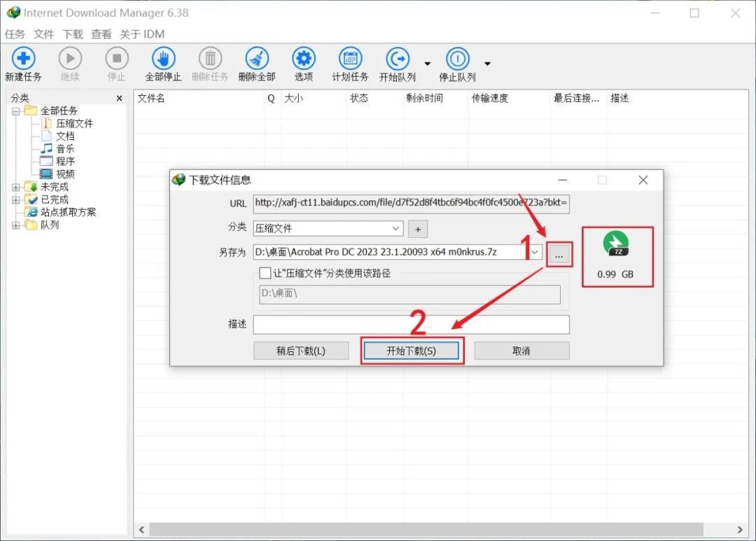The image size is (756, 541).
Task: Select the 程序 category in tree
Action: coord(65,161)
